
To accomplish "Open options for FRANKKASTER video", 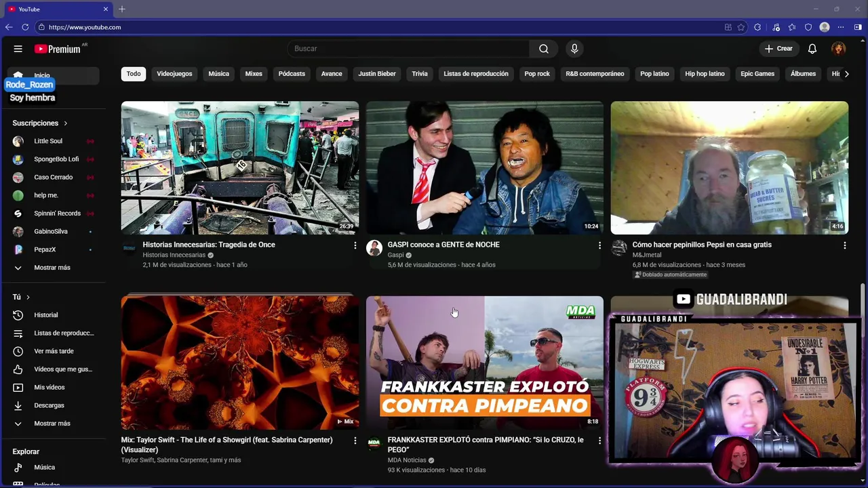I will click(599, 441).
